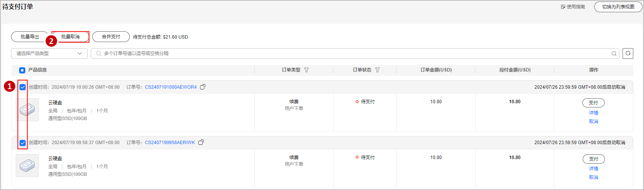Click the 使用指南 guide icon

click(563, 7)
